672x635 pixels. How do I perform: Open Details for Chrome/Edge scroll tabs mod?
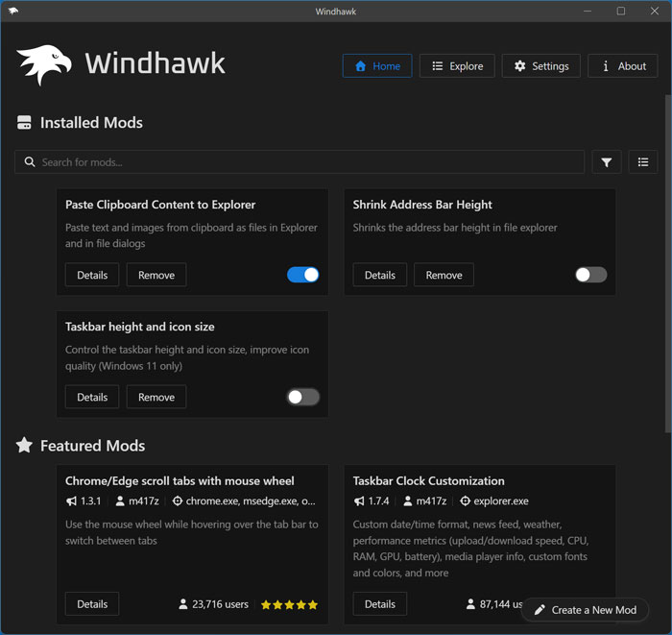click(92, 604)
